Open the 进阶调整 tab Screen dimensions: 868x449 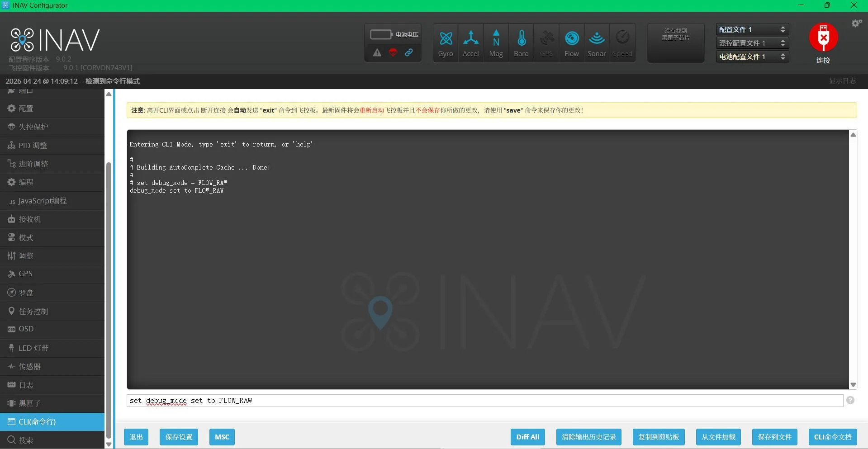click(x=52, y=164)
